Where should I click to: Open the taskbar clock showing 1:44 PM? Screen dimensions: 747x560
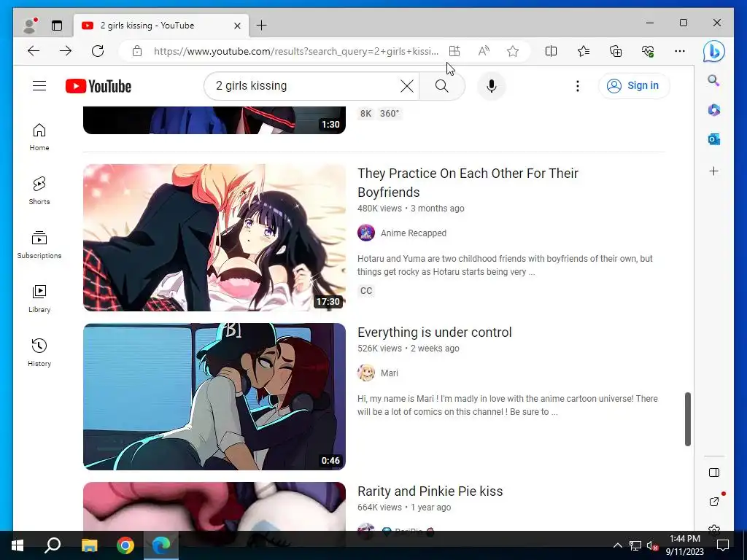[684, 545]
